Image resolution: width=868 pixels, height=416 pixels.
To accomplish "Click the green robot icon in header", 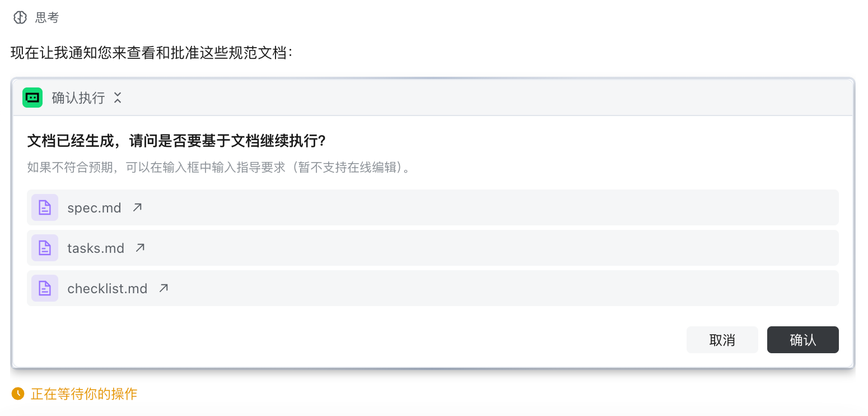I will tap(32, 98).
